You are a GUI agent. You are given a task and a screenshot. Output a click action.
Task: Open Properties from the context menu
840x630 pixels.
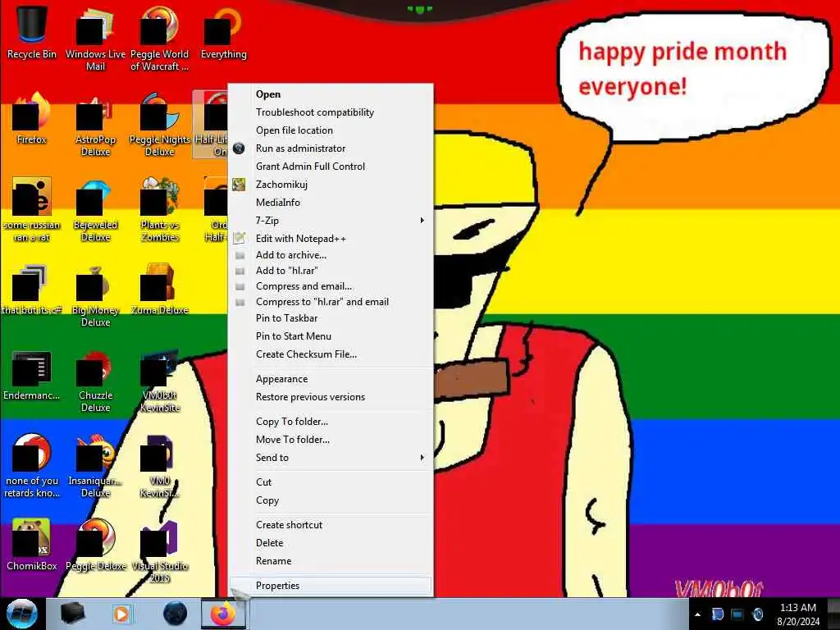(x=331, y=586)
